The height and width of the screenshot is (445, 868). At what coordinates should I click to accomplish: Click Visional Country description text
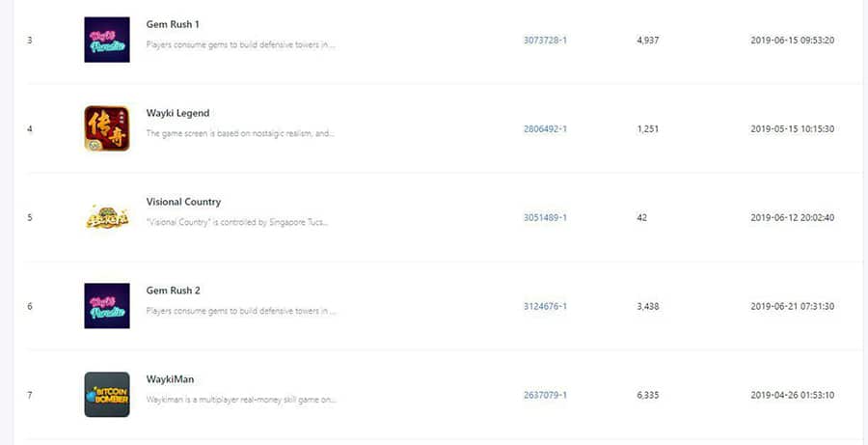coord(237,222)
